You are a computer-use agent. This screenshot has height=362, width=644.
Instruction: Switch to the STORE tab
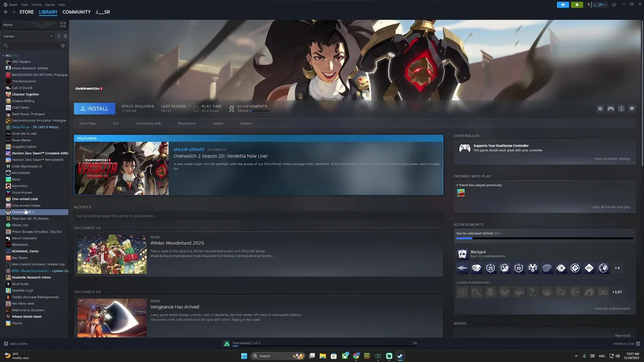coord(27,12)
